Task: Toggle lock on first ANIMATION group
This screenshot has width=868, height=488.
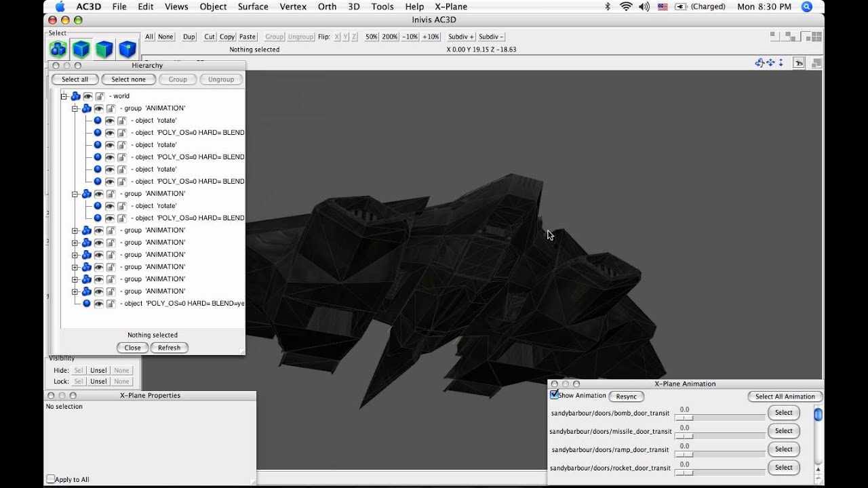Action: click(111, 108)
